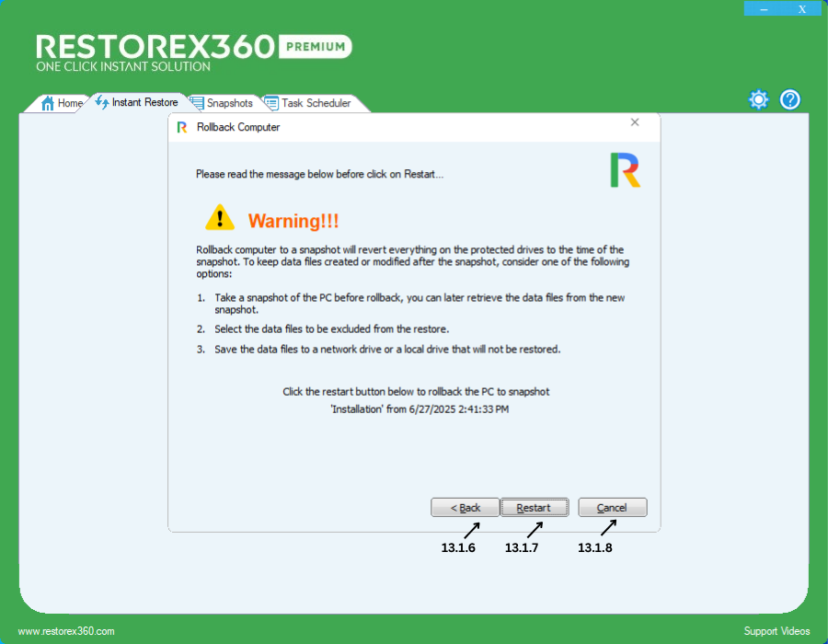Select the Instant Restore tab

point(138,103)
